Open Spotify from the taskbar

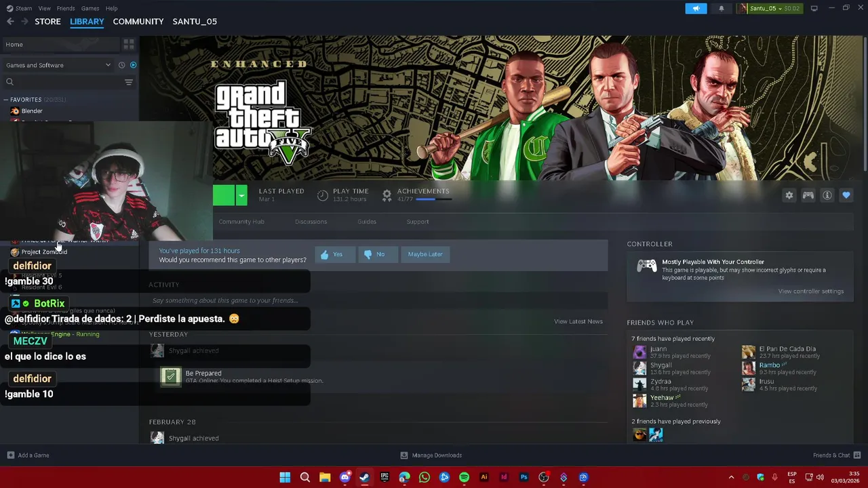pyautogui.click(x=464, y=477)
